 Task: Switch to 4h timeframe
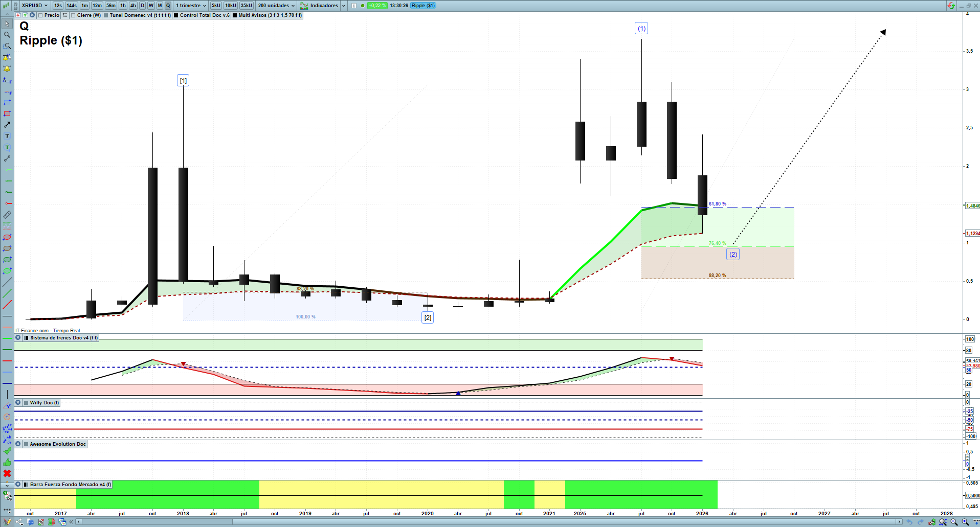[133, 6]
